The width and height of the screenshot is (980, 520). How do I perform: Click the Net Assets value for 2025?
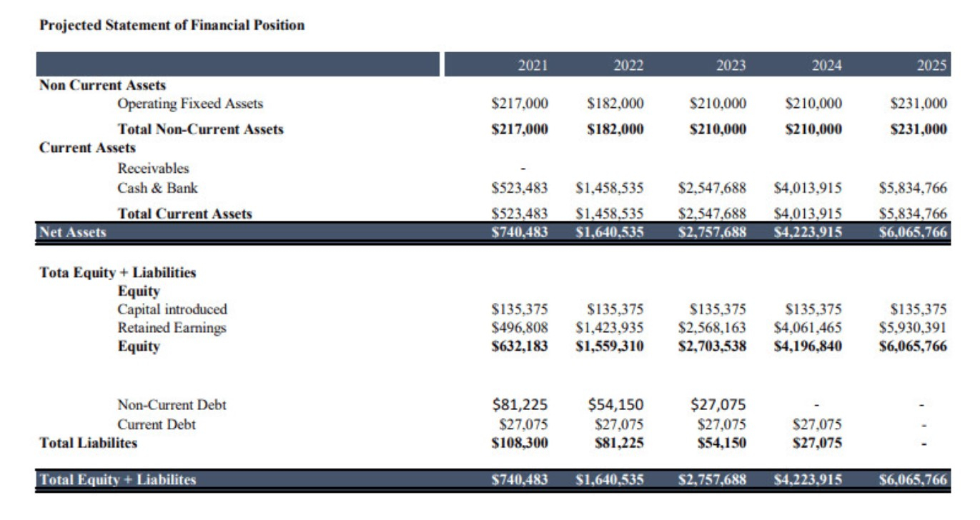click(x=914, y=233)
